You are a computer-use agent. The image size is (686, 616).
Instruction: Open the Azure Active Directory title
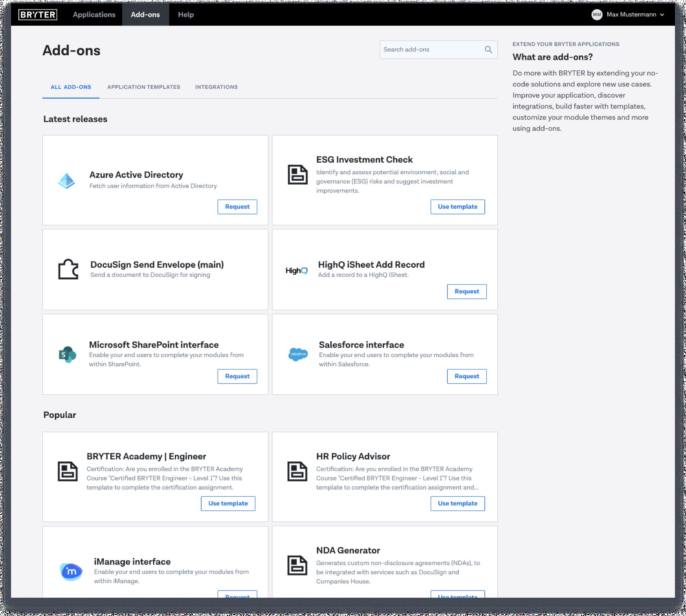(136, 175)
